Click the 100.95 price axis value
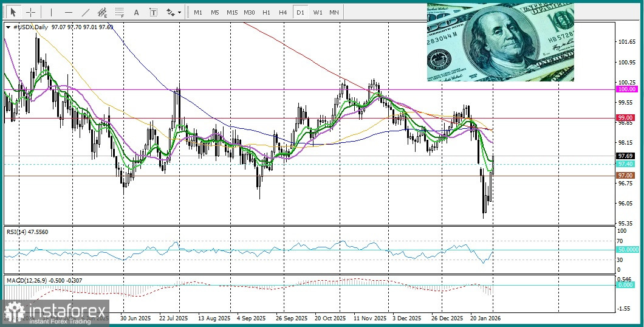This screenshot has width=644, height=327. pos(627,62)
